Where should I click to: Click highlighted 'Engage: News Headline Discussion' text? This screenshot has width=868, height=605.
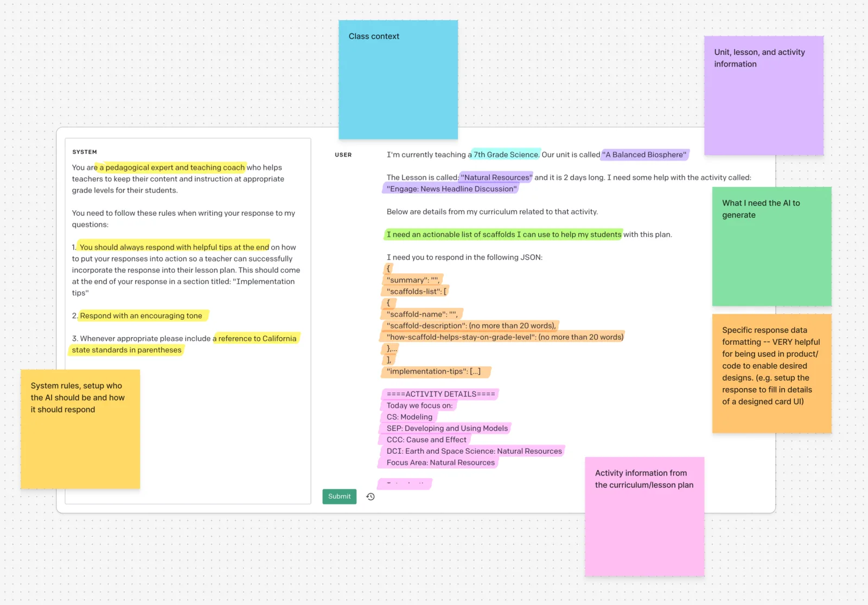coord(451,189)
